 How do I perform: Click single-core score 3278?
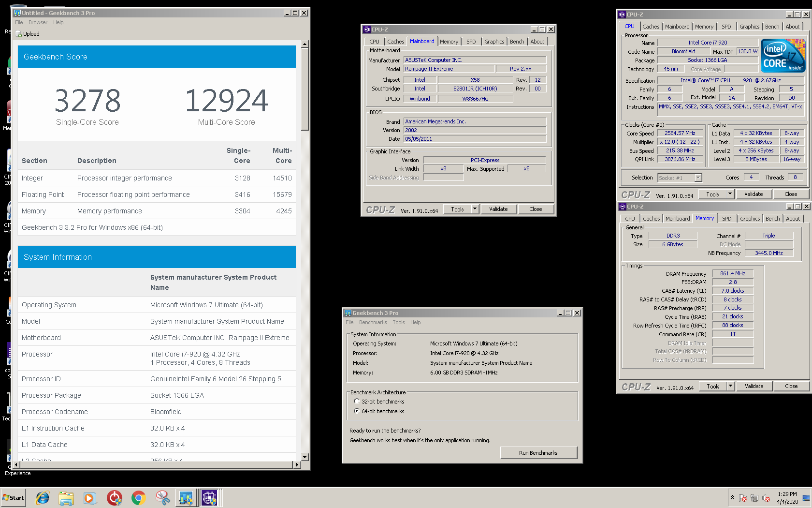87,101
